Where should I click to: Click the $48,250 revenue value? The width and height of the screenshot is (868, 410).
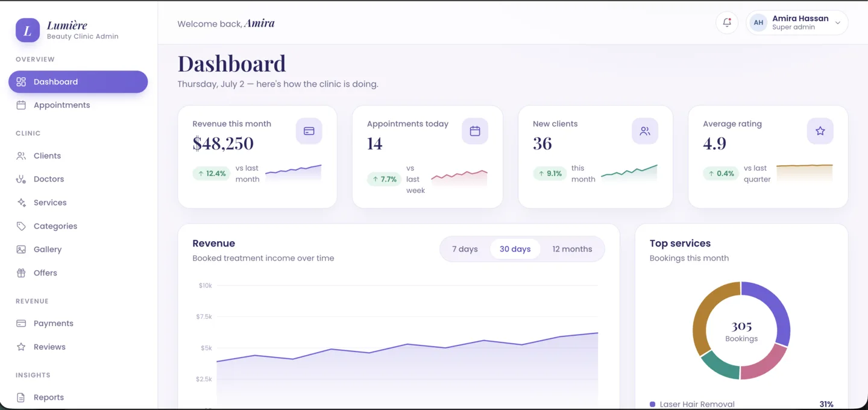coord(223,143)
